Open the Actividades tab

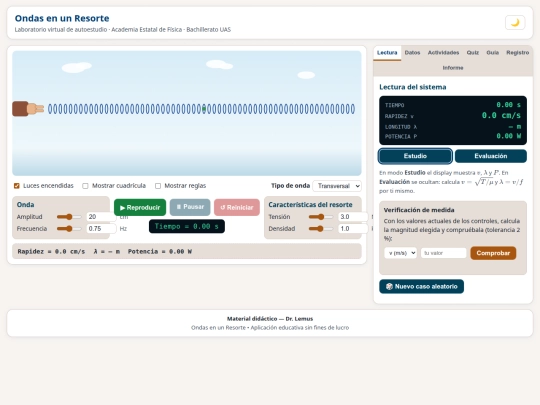coord(443,53)
